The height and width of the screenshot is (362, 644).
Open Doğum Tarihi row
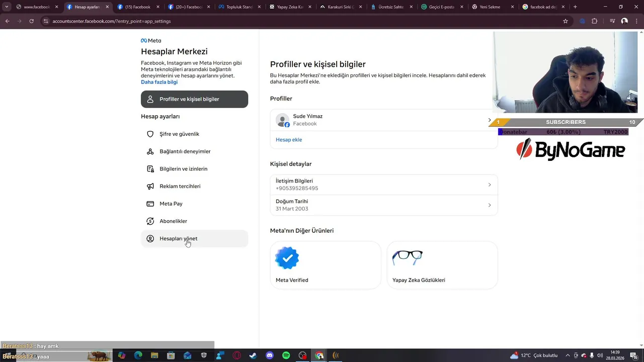coord(384,205)
